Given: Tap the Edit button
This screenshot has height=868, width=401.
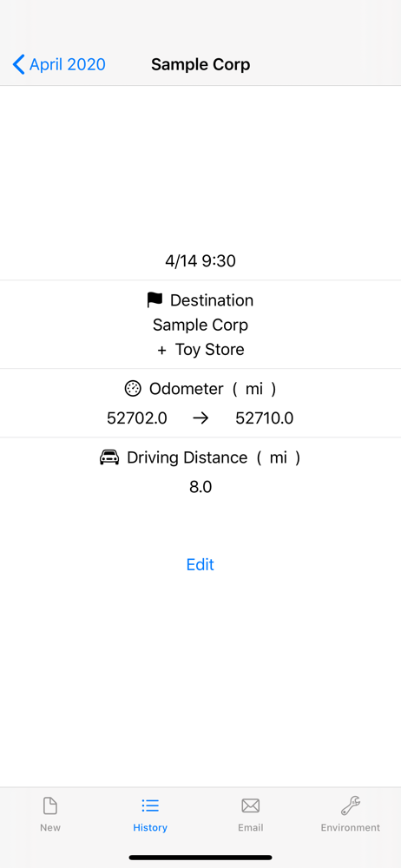Looking at the screenshot, I should point(200,565).
